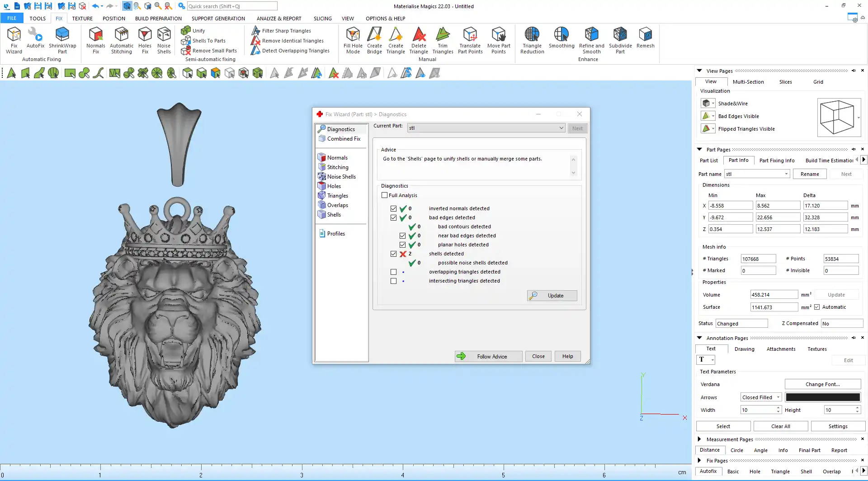Collapse the Part Pages panel

pos(699,150)
